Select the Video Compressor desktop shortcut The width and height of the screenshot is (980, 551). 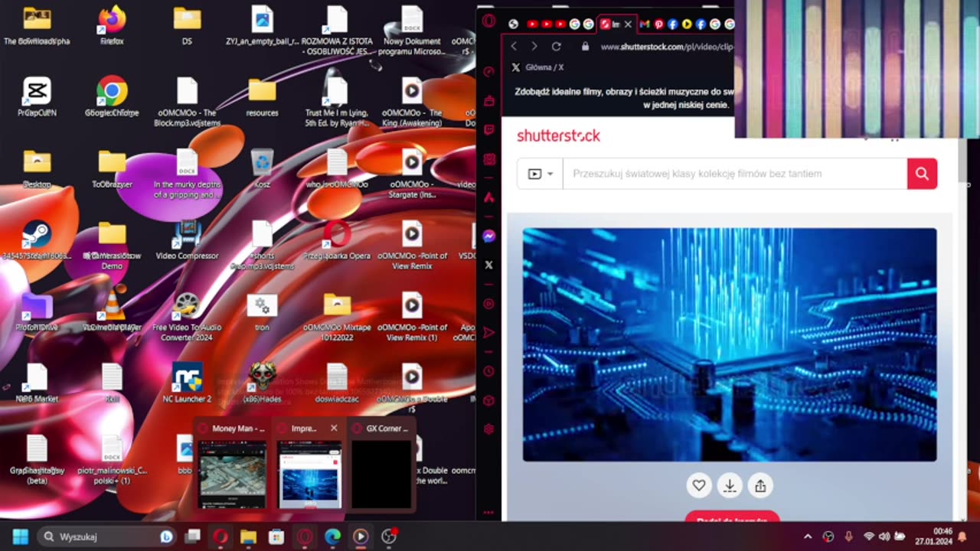(x=187, y=240)
